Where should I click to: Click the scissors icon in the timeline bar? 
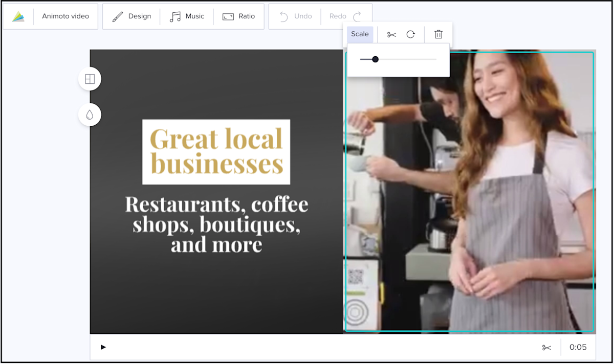545,347
